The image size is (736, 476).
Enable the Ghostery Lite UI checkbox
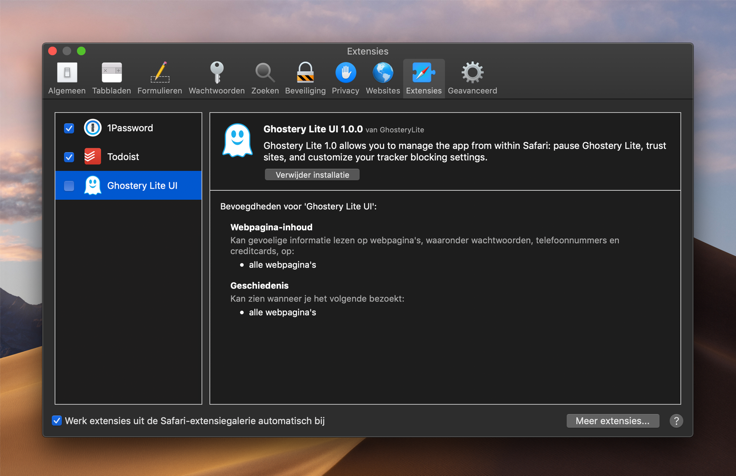point(69,186)
